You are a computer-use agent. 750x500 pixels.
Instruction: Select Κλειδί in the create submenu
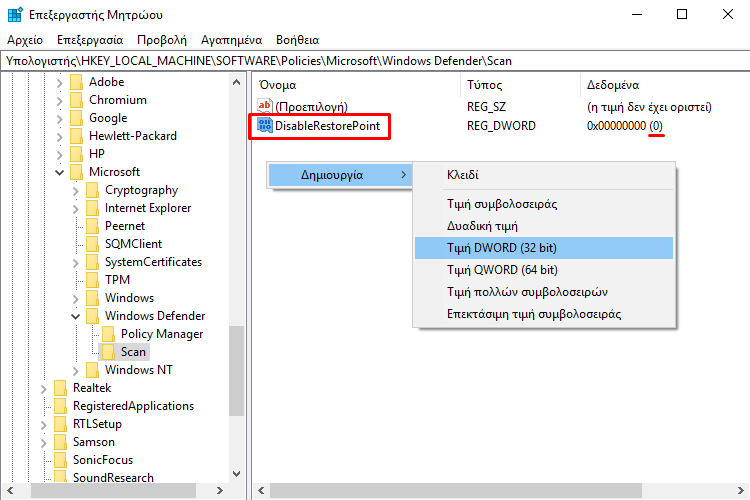544,175
